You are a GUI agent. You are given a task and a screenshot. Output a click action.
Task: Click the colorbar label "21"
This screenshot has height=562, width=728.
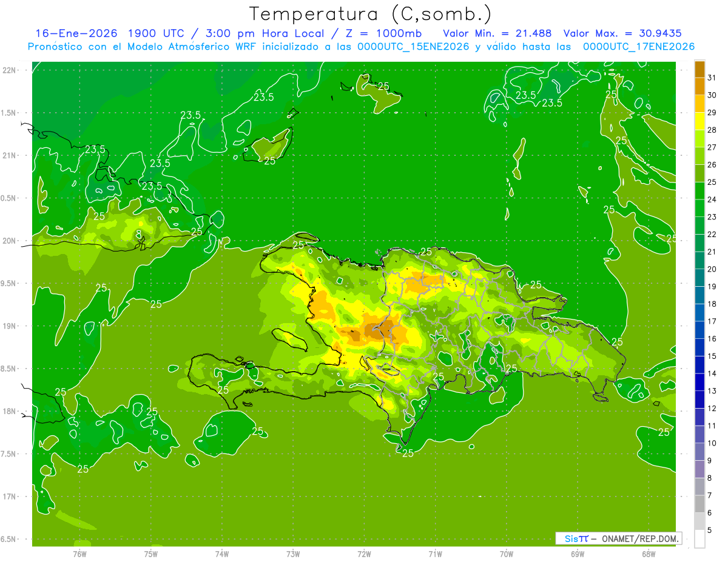pyautogui.click(x=712, y=252)
